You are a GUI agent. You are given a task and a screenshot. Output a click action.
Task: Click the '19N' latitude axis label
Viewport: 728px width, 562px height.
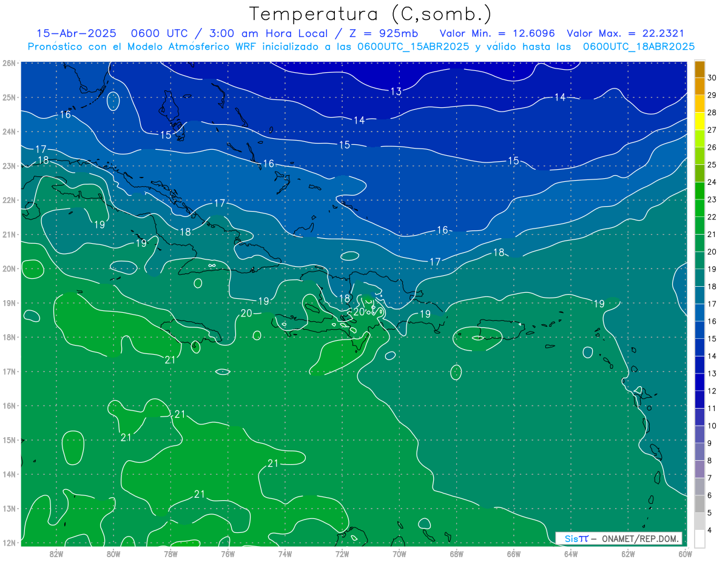tap(9, 303)
